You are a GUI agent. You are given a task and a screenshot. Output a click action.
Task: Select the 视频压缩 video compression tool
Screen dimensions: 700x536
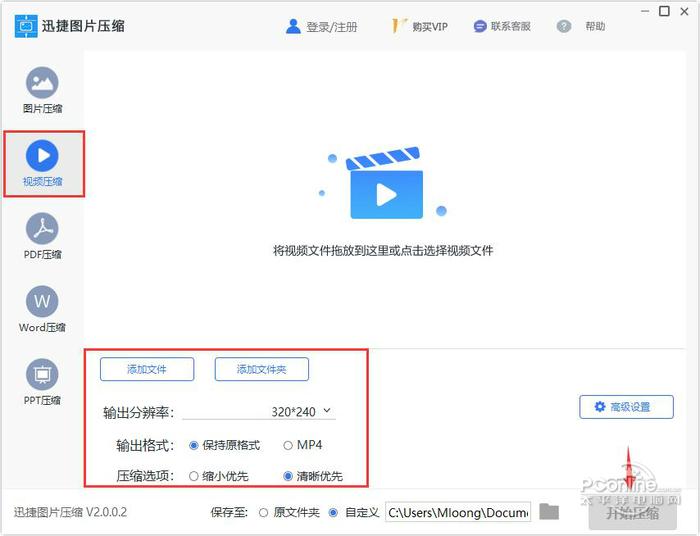pyautogui.click(x=42, y=163)
